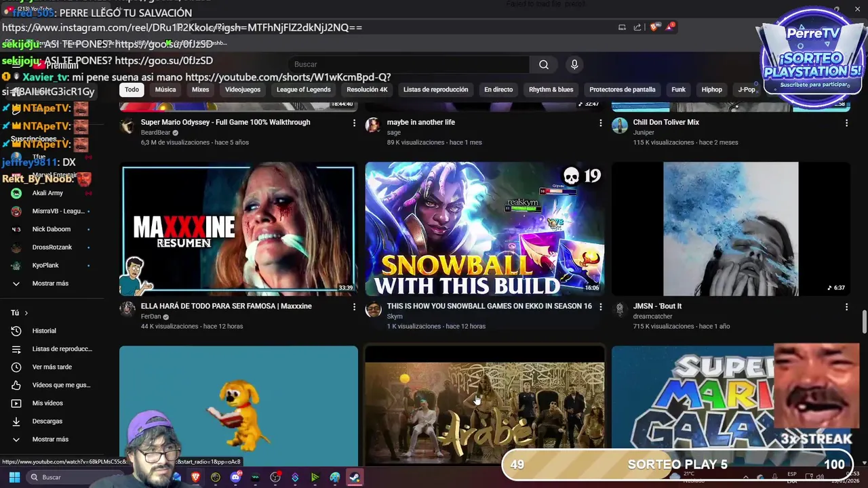Open Steam from the taskbar
This screenshot has height=488, width=868.
355,477
